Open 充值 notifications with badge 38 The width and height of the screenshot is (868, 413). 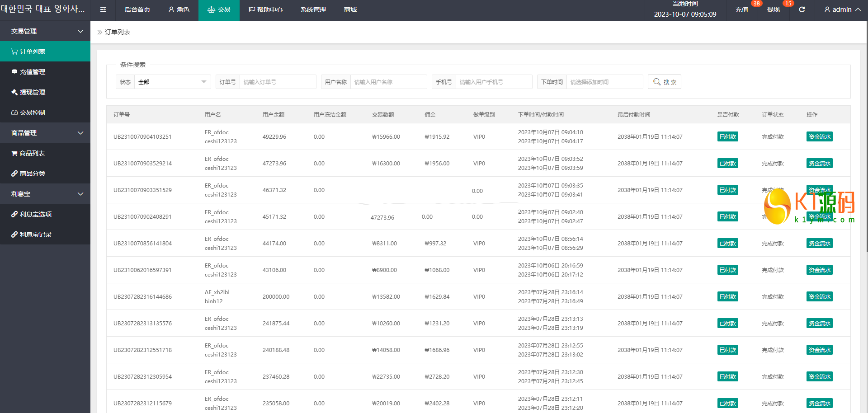click(741, 9)
